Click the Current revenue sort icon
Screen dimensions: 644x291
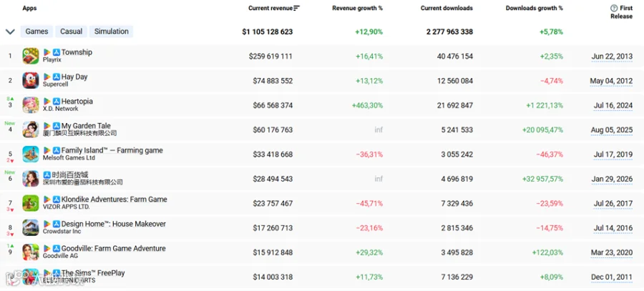(297, 8)
